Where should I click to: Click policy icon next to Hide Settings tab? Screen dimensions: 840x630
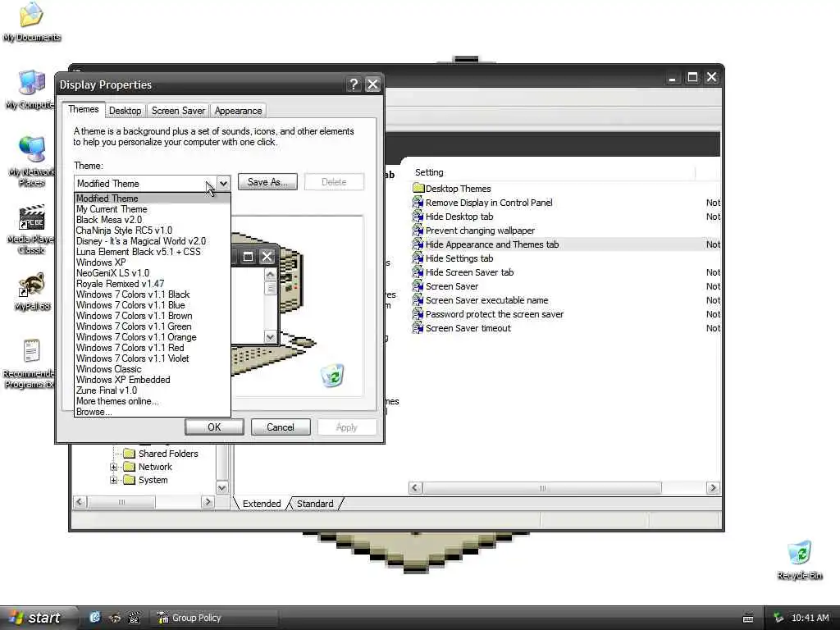click(x=418, y=258)
